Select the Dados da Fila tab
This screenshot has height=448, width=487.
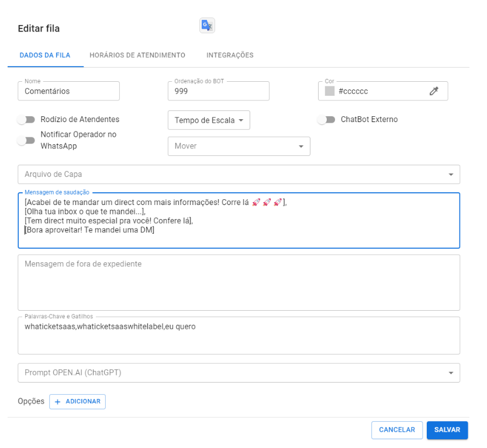coord(45,55)
